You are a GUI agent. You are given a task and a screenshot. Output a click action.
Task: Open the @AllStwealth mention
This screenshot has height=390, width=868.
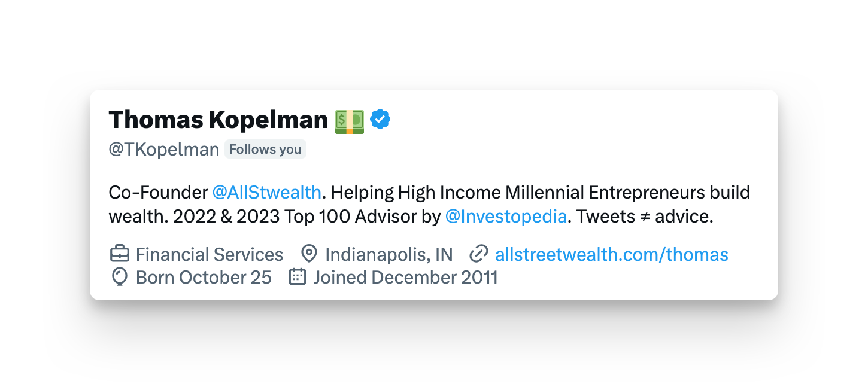[x=266, y=193]
